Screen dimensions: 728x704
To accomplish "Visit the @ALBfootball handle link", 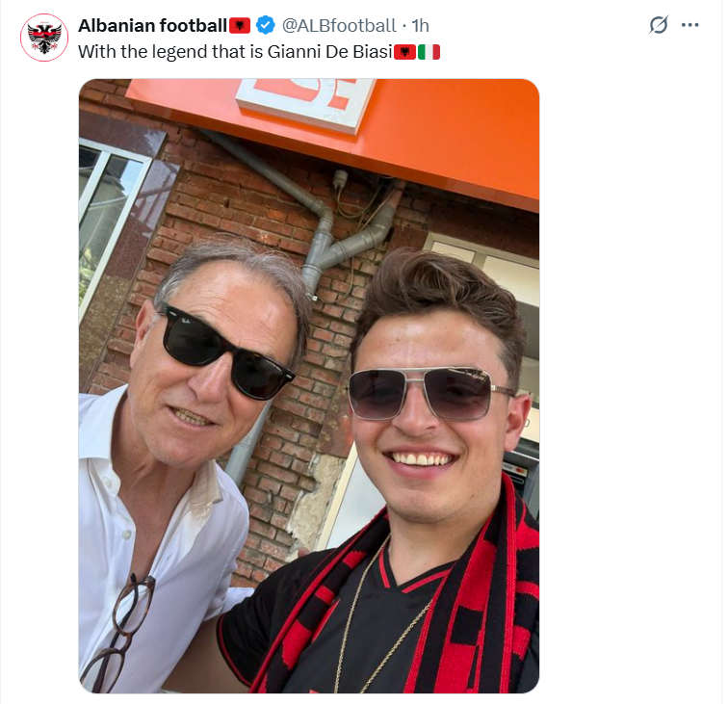I will (x=338, y=25).
